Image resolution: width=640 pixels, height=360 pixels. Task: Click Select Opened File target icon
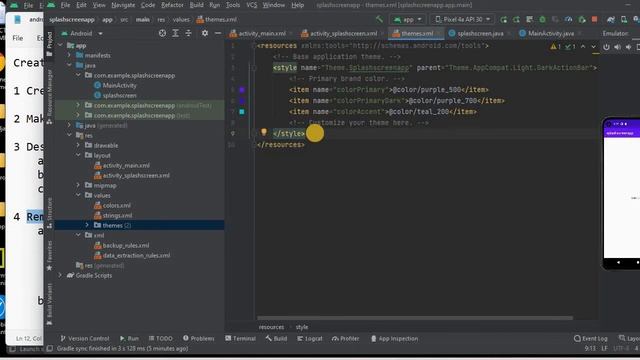pos(162,33)
